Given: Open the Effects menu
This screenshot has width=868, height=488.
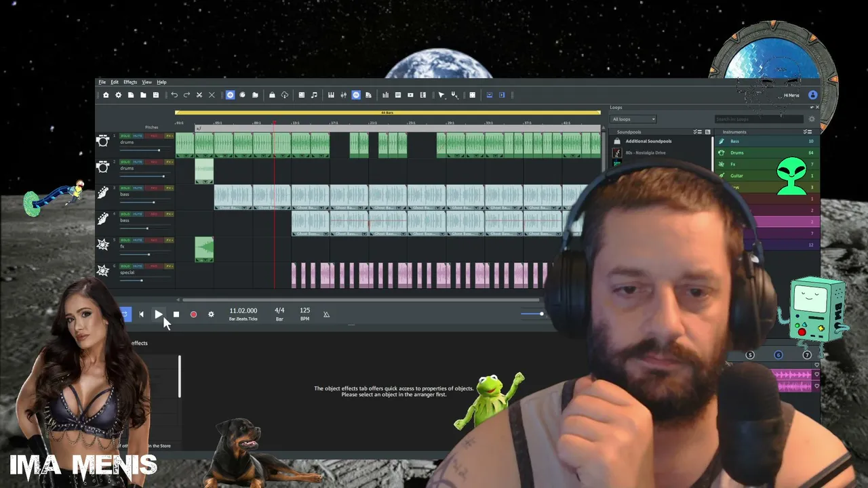Looking at the screenshot, I should click(x=130, y=82).
